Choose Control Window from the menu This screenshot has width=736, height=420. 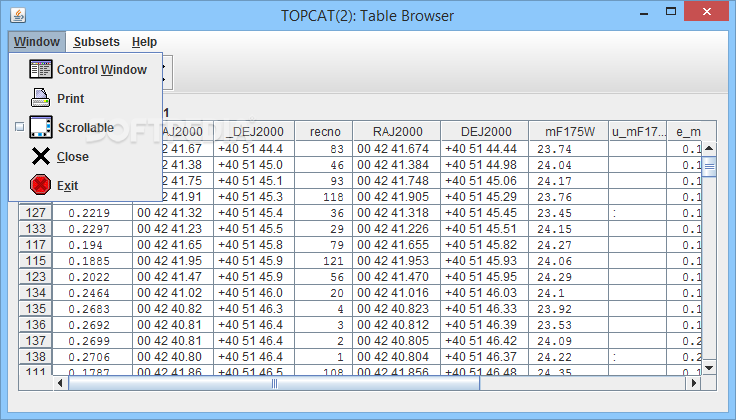[x=87, y=69]
